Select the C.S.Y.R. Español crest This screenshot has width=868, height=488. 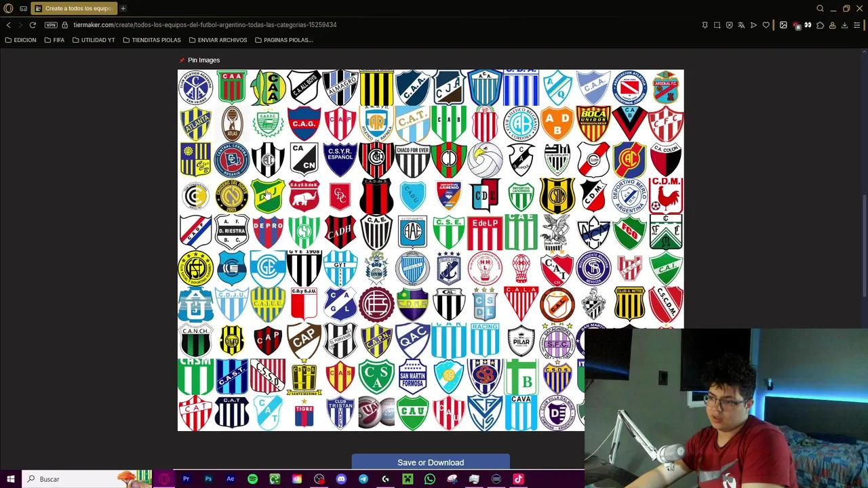click(x=340, y=159)
